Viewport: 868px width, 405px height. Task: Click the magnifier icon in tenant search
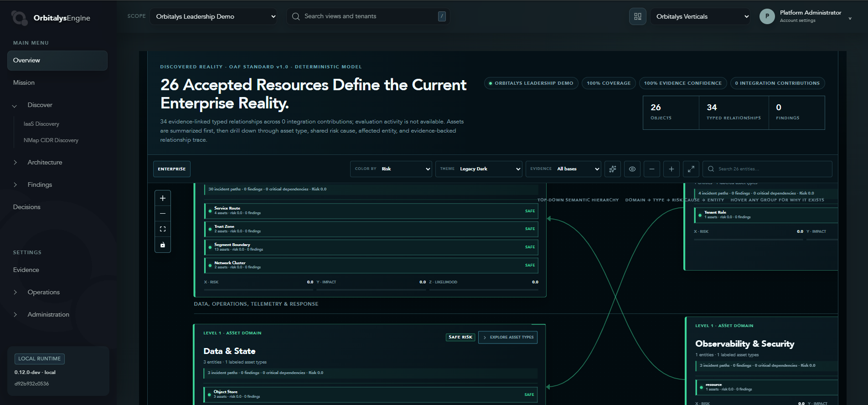coord(296,16)
